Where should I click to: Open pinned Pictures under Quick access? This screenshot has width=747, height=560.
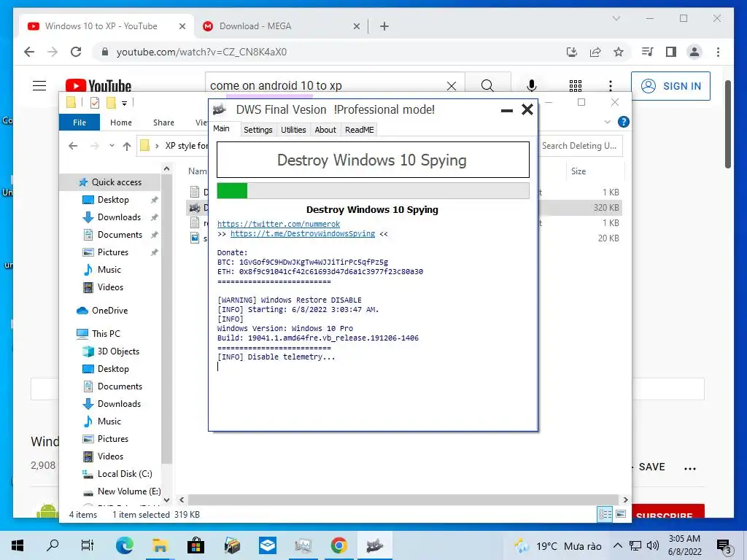(x=113, y=252)
